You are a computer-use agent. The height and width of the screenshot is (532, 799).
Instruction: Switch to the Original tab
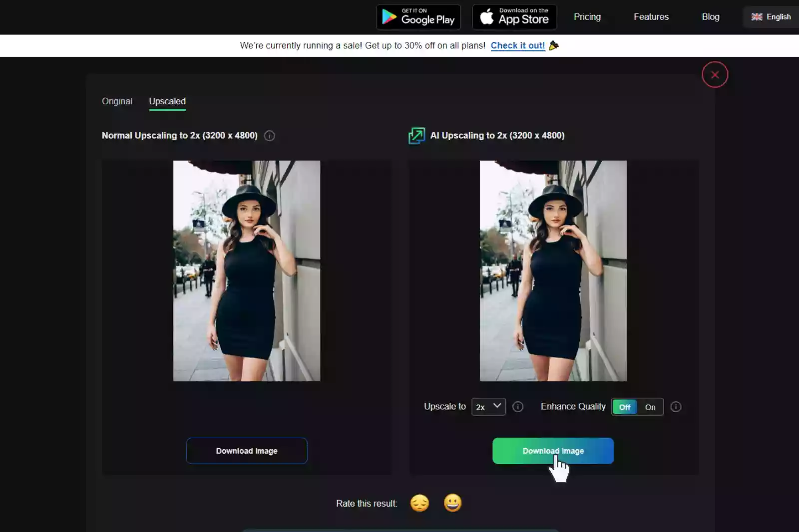[117, 101]
